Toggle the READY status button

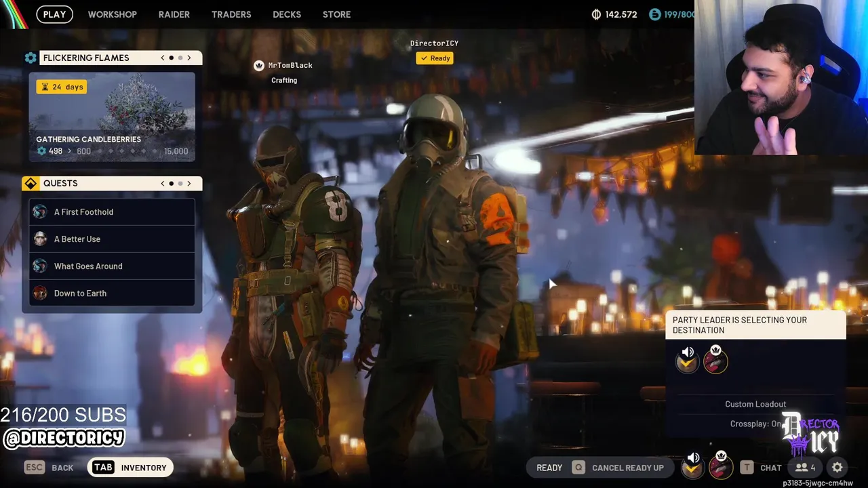pos(549,468)
